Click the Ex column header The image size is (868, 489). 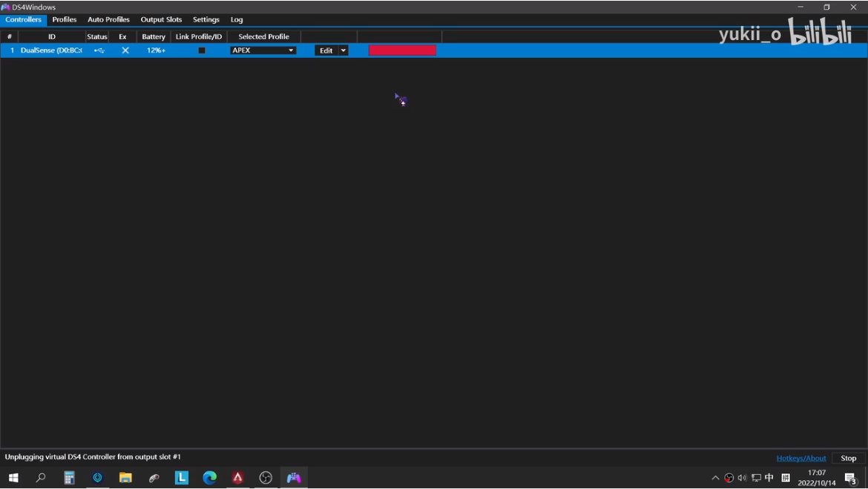(123, 36)
